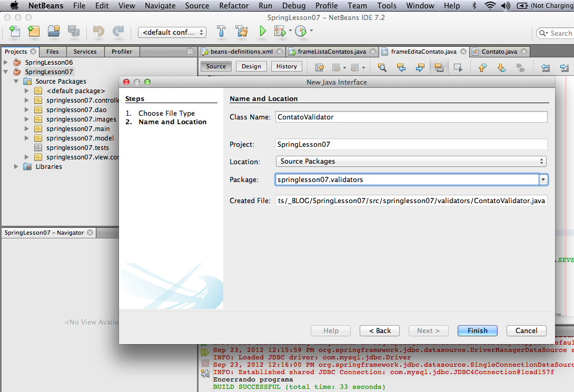The height and width of the screenshot is (392, 574).
Task: Click the Search field in toolbar
Action: (x=556, y=33)
